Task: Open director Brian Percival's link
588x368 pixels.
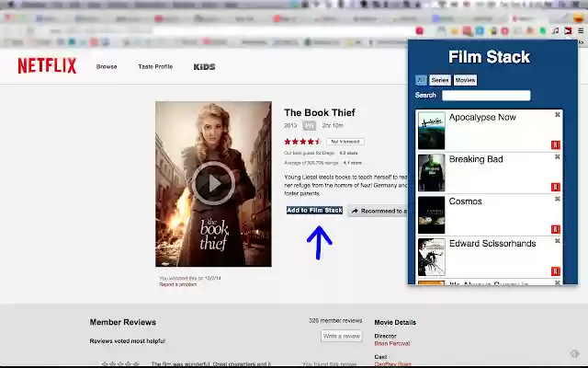Action: click(392, 343)
